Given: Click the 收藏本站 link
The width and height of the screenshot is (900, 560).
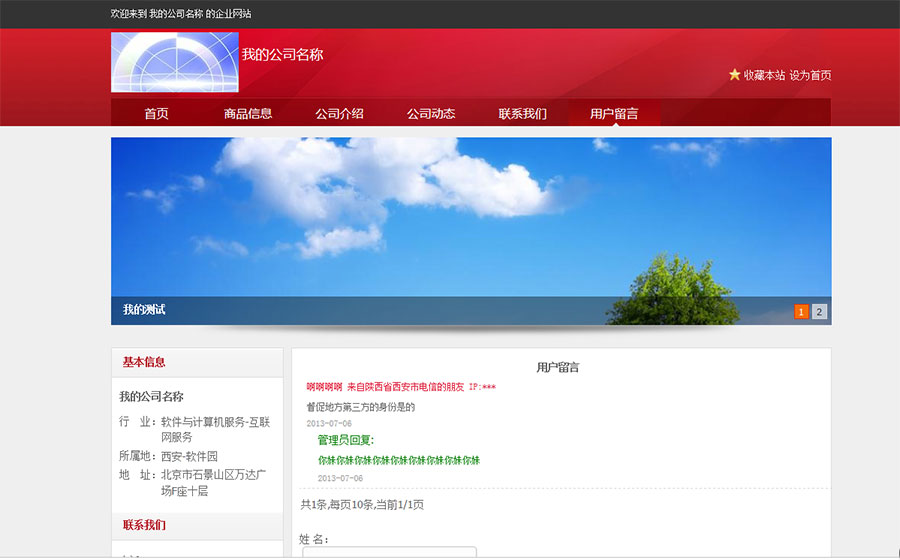Looking at the screenshot, I should coord(764,75).
